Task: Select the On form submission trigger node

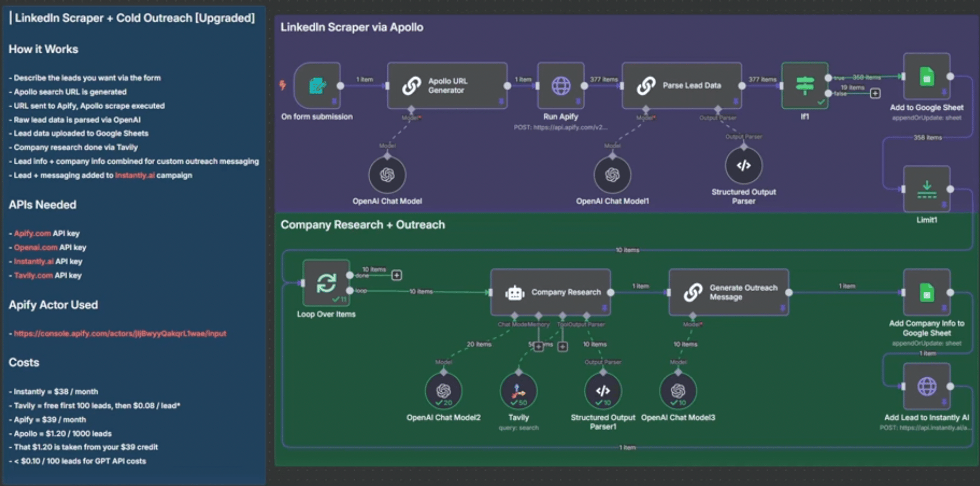Action: [x=317, y=85]
